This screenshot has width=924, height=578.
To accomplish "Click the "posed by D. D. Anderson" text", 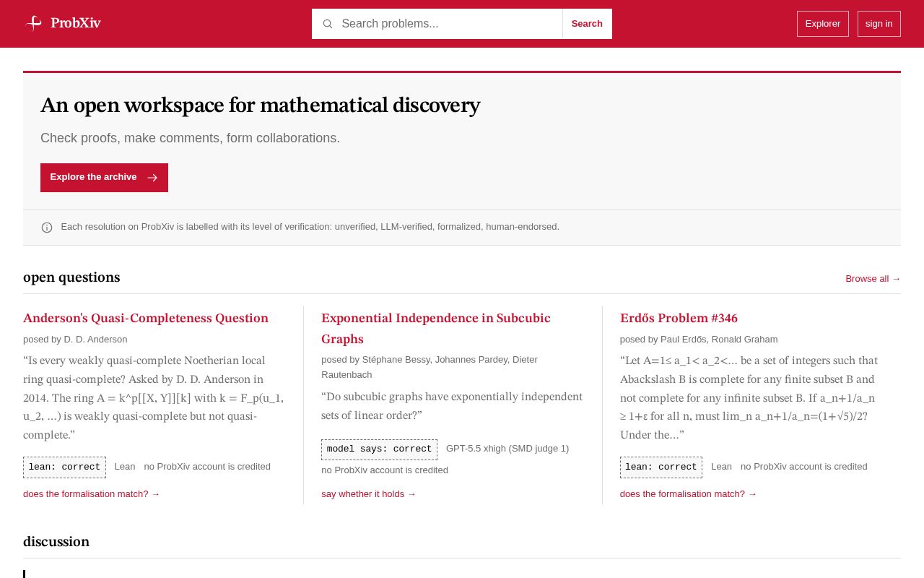I will (x=75, y=340).
